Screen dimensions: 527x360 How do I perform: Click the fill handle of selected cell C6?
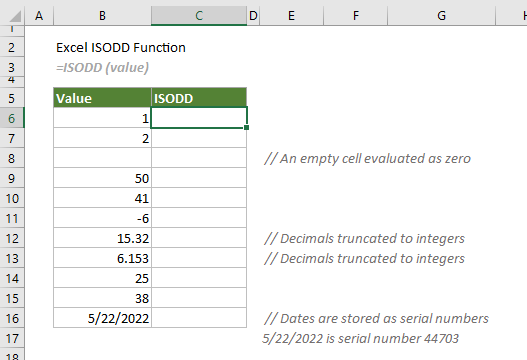[247, 127]
